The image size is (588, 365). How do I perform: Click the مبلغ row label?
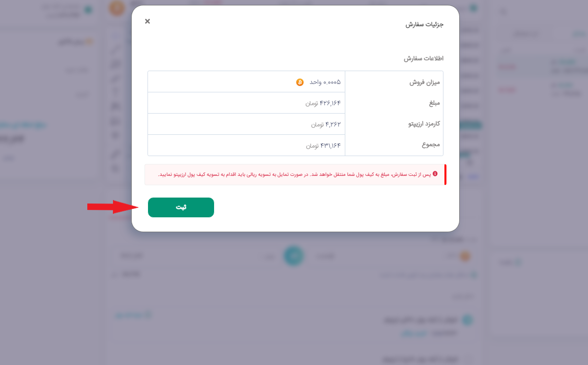[x=434, y=103]
